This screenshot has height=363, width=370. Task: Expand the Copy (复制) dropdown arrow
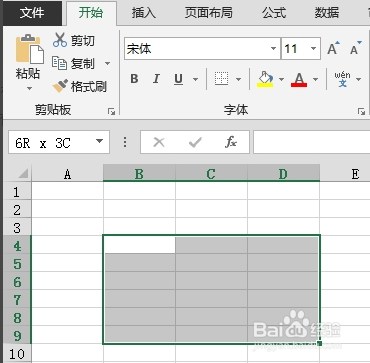(x=107, y=63)
